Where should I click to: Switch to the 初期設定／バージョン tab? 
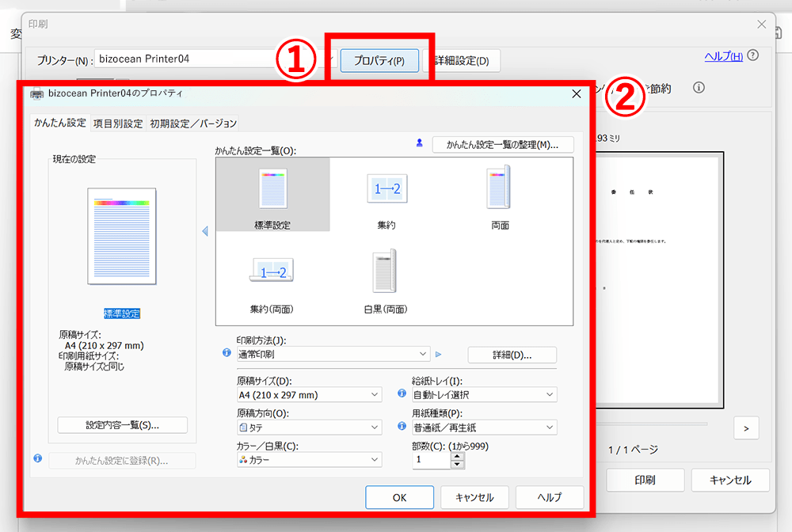coord(193,123)
